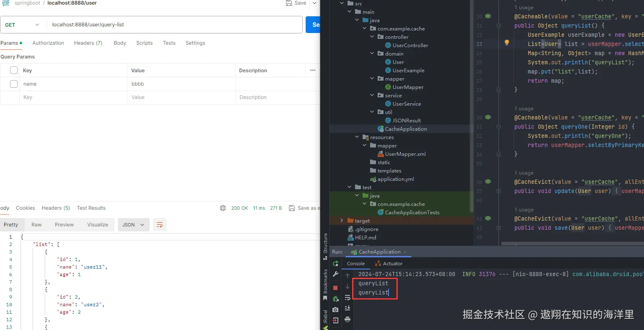
Task: Toggle soft-wrap in the Run console
Action: click(x=348, y=297)
